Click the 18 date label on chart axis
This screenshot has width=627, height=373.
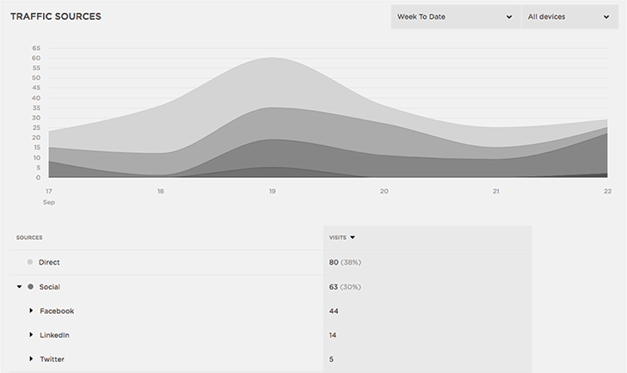coord(160,191)
